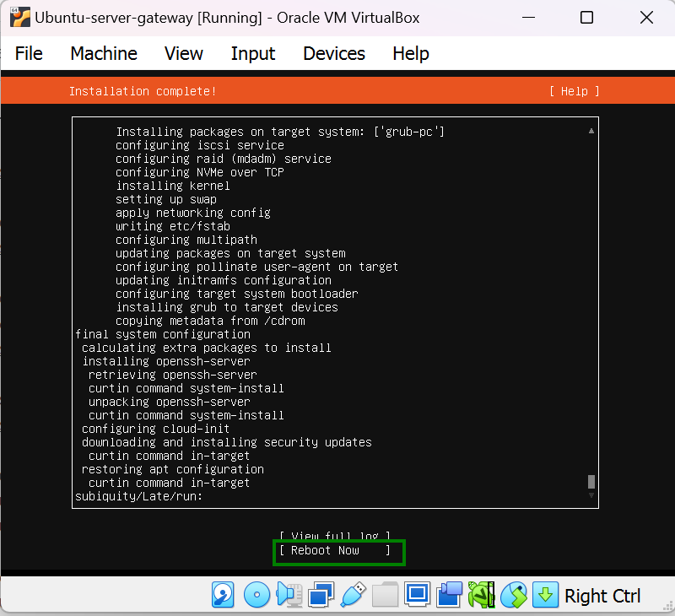The image size is (675, 616).
Task: Click the 'final system configuration' log line
Action: [163, 334]
